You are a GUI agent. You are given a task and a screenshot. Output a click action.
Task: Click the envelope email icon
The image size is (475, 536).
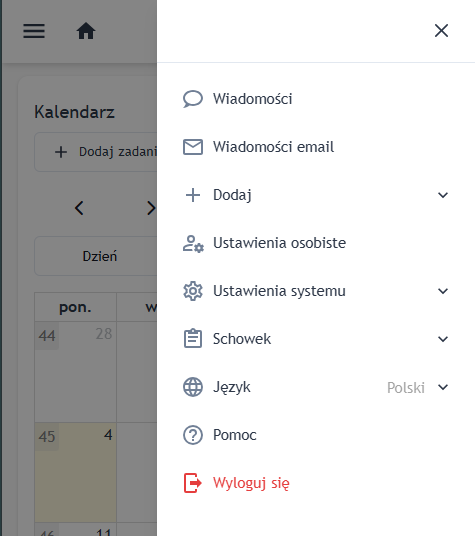193,147
